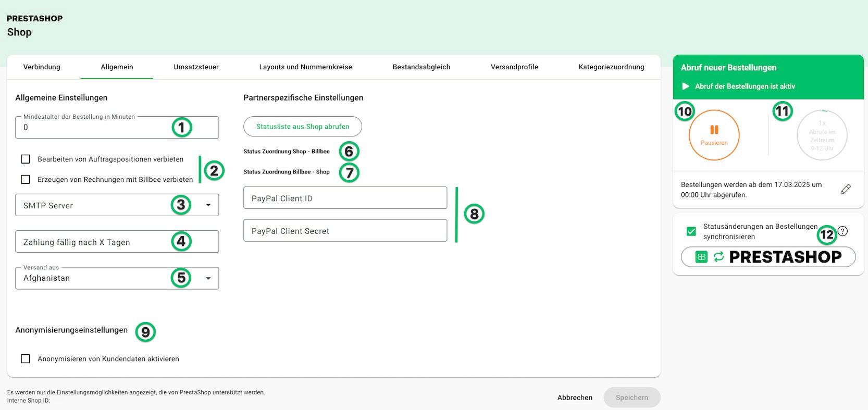Click the Interne Shop ID label

[29, 401]
